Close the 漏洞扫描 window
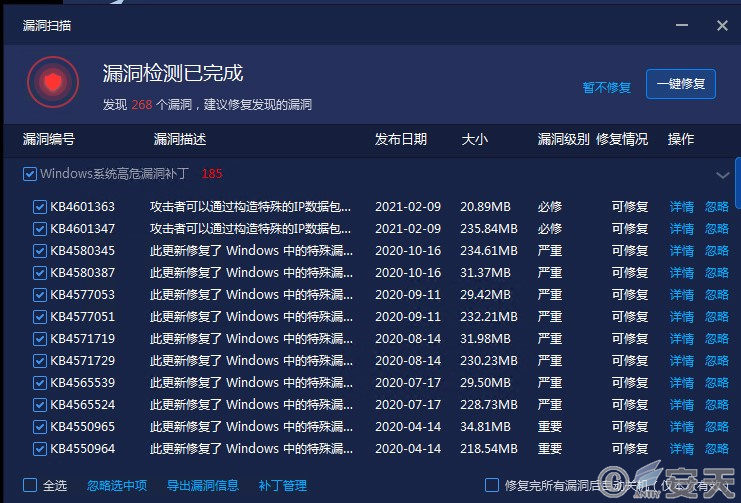Screen dimensions: 741x503 click(x=722, y=25)
